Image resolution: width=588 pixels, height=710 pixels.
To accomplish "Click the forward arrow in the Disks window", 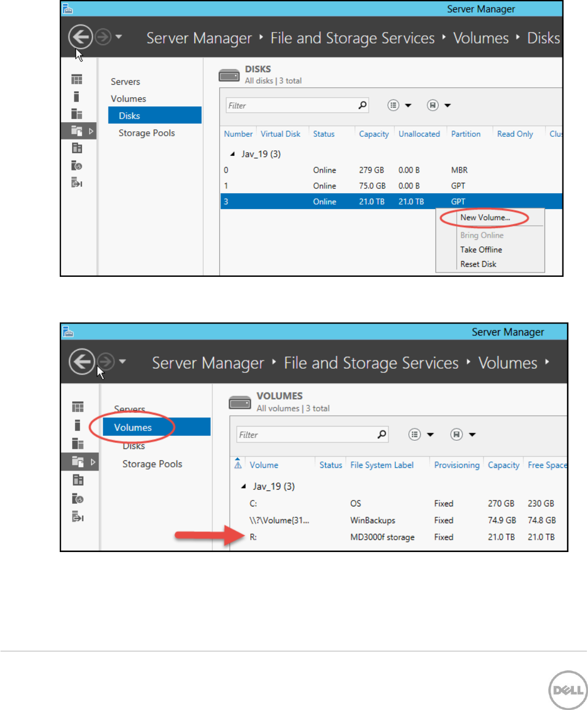I will point(103,37).
